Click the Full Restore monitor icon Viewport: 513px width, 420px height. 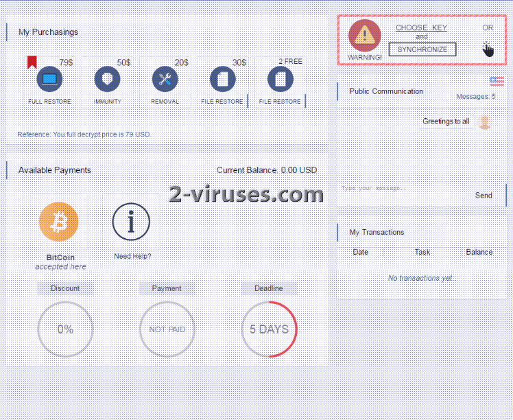(49, 80)
